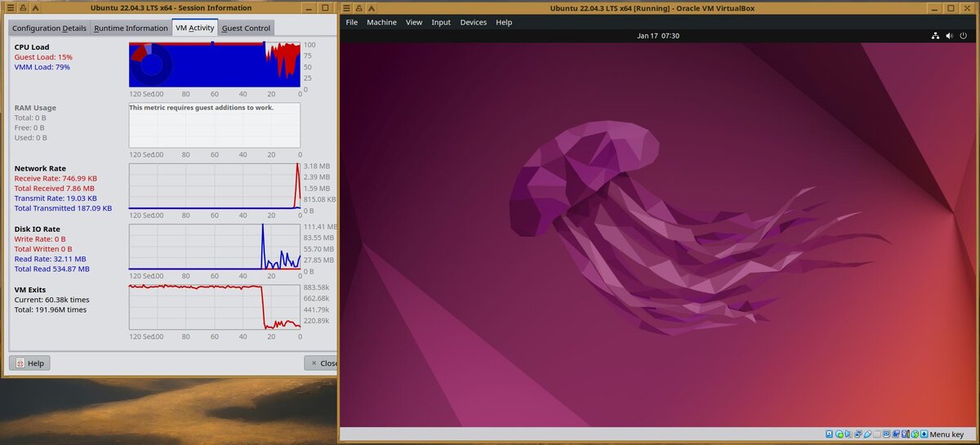Click the Receive Rate: 746.99 KB text
This screenshot has width=980, height=445.
56,178
